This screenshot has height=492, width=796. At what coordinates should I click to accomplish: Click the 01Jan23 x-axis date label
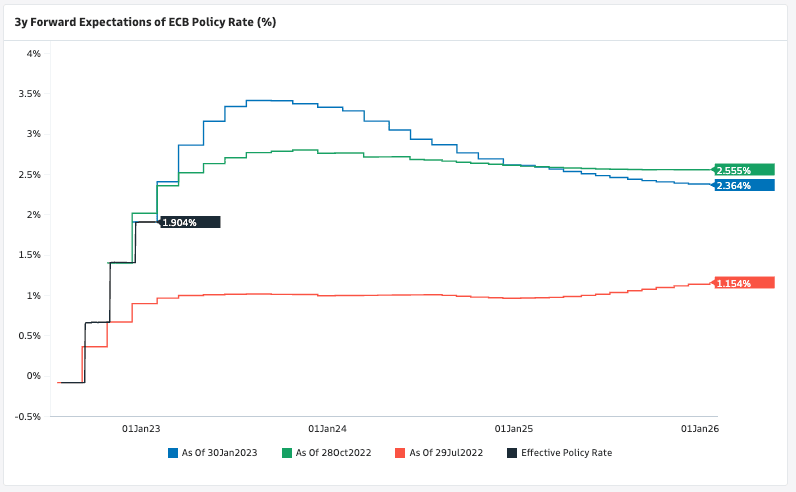[141, 429]
